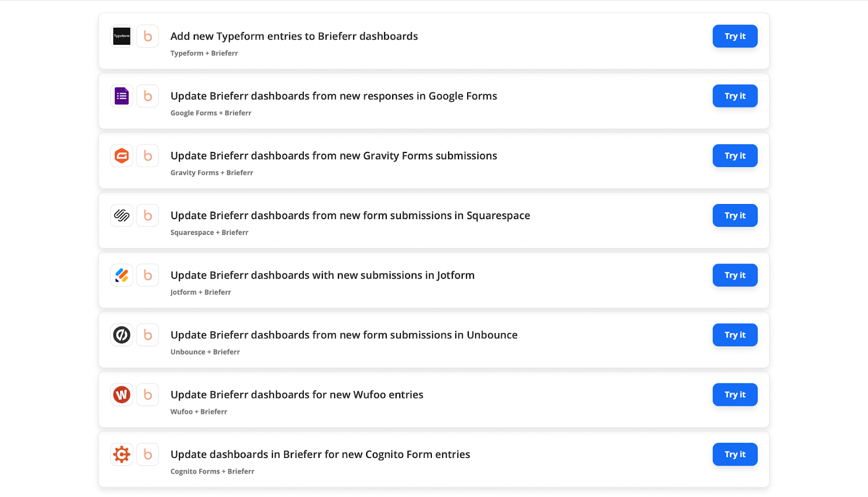Viewport: 868px width, 497px height.
Task: Click the Wufoo red W icon
Action: 122,394
